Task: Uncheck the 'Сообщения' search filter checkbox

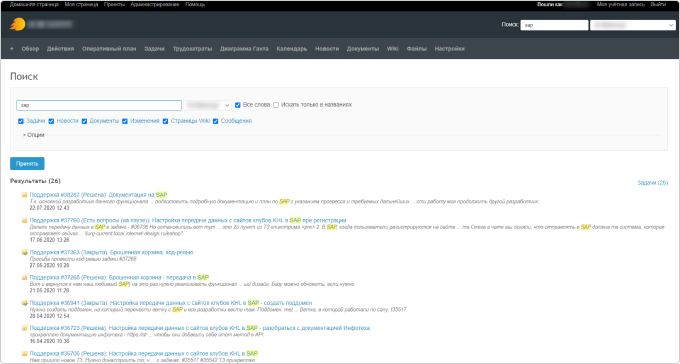Action: [216, 121]
